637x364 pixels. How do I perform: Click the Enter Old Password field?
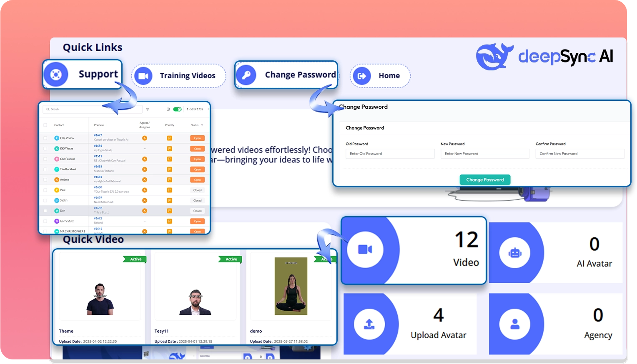pyautogui.click(x=390, y=154)
